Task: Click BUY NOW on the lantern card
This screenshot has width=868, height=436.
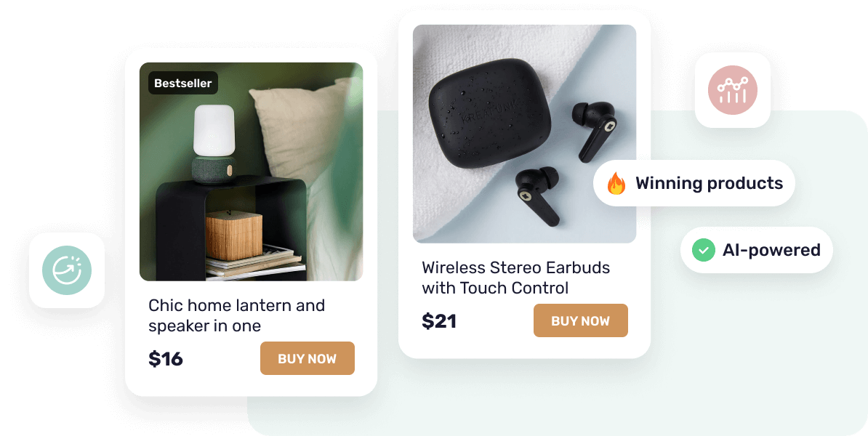Action: click(308, 358)
